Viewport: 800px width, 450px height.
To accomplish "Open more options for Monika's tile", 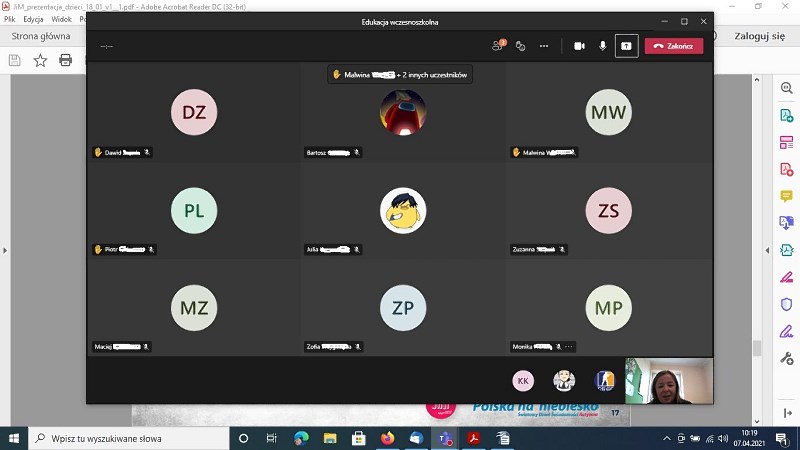I will (x=569, y=347).
